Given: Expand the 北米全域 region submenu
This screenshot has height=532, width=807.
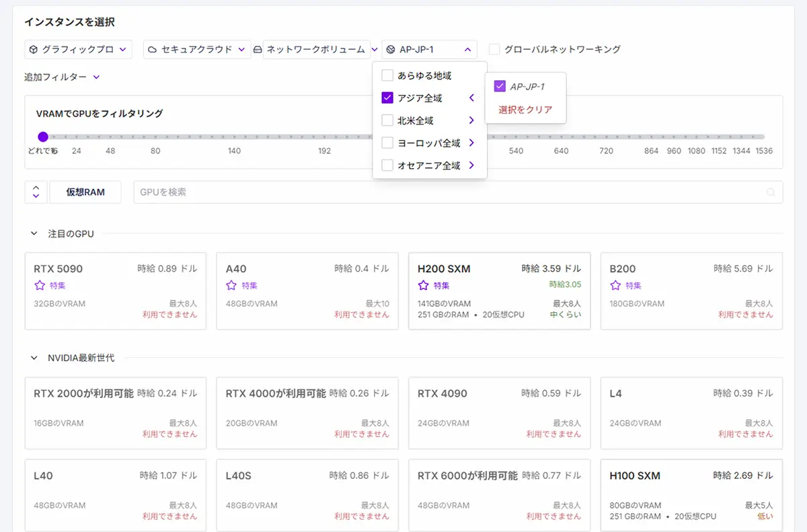Looking at the screenshot, I should 471,120.
